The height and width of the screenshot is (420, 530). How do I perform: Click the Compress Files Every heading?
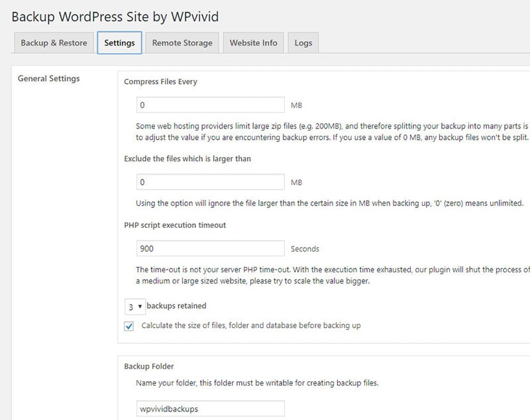160,82
